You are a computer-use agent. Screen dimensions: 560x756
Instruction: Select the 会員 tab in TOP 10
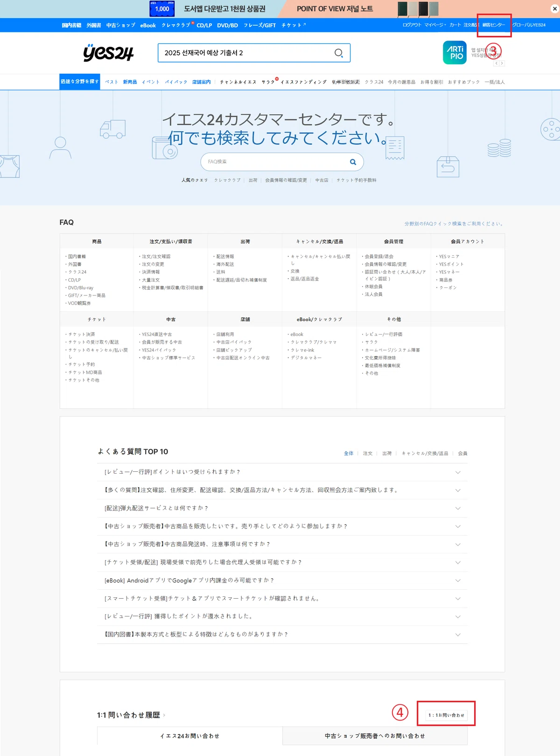point(462,454)
